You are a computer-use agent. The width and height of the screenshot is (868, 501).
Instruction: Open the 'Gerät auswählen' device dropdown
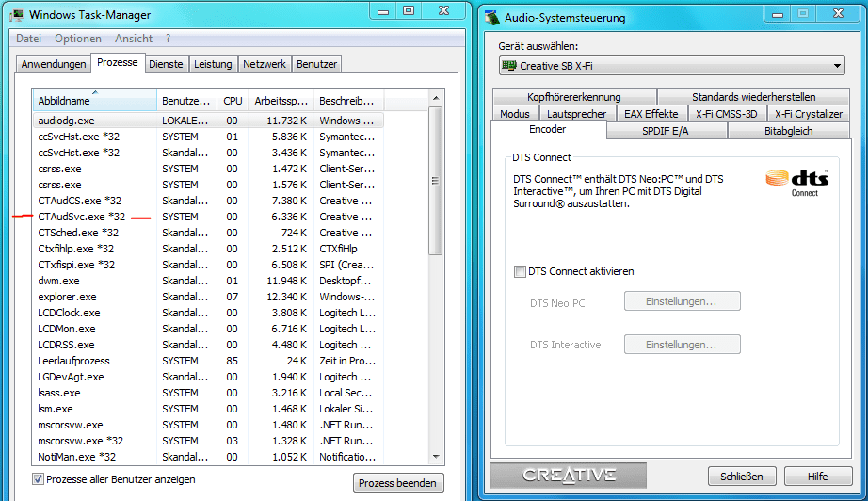pyautogui.click(x=671, y=66)
